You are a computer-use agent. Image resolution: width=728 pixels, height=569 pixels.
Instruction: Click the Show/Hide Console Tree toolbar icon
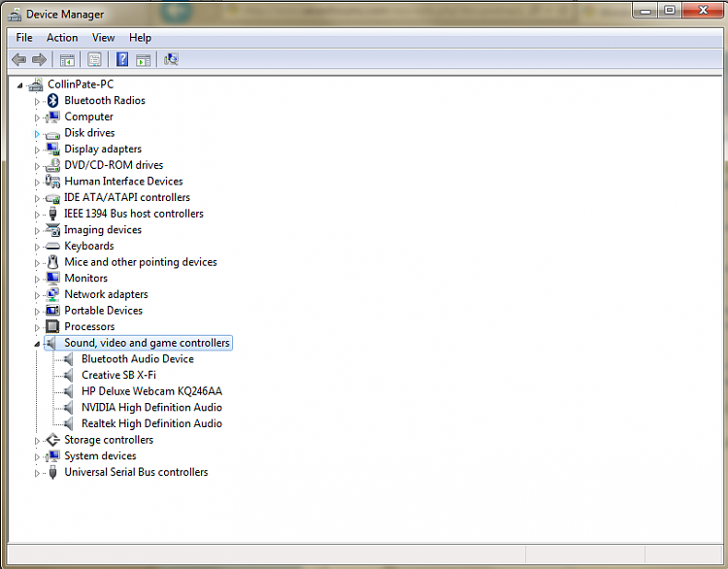(67, 60)
